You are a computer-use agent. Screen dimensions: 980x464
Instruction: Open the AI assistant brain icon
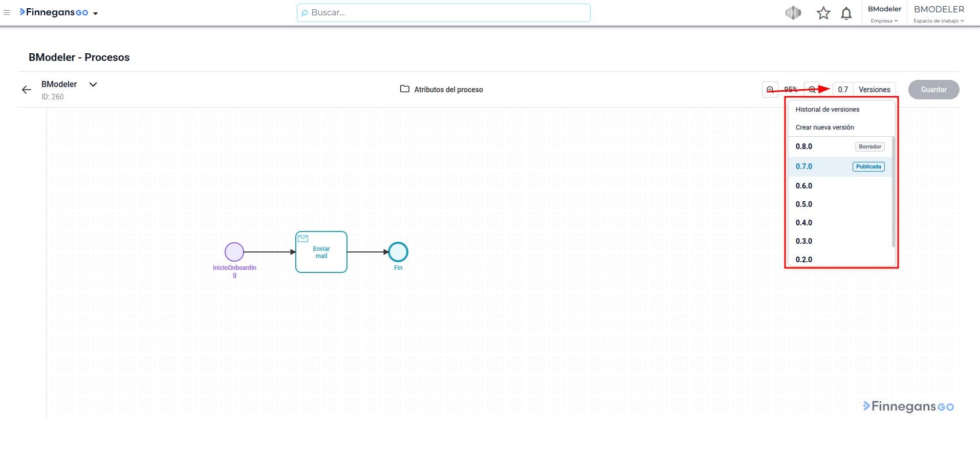(x=793, y=13)
